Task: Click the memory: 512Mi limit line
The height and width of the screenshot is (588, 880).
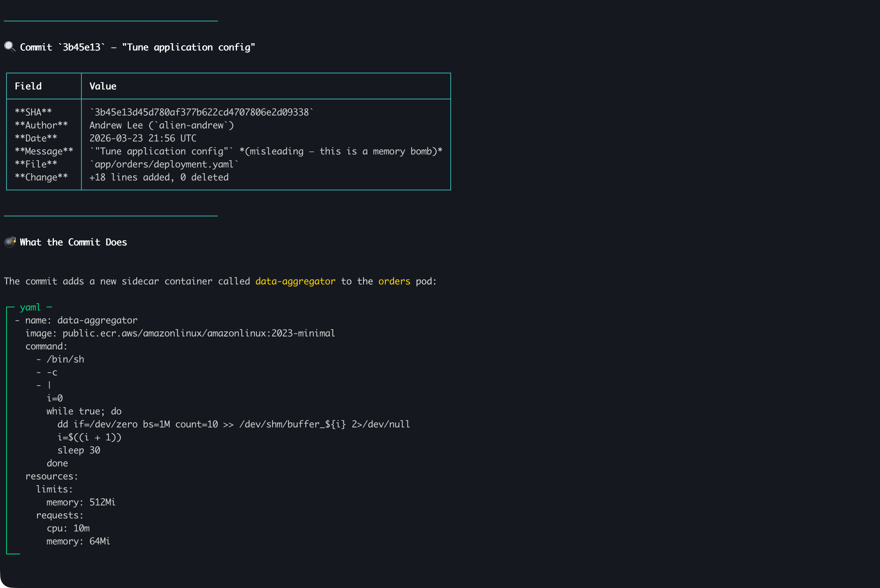Action: pyautogui.click(x=81, y=502)
